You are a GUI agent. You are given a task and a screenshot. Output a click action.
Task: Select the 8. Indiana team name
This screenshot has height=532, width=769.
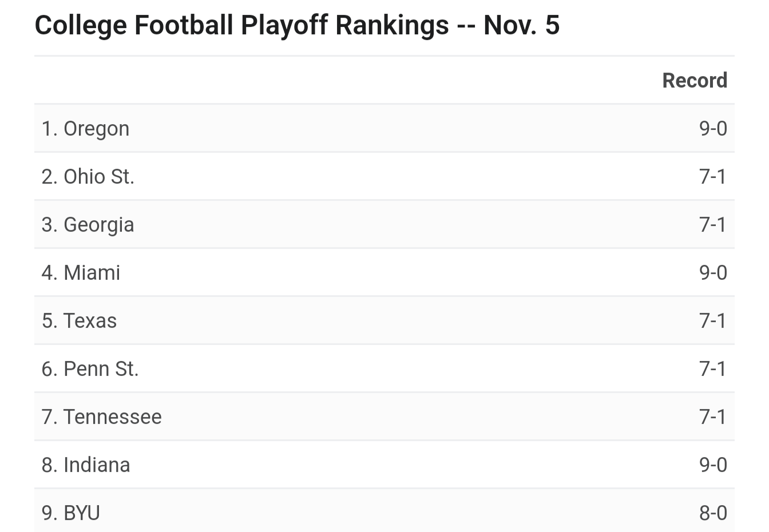pos(86,464)
